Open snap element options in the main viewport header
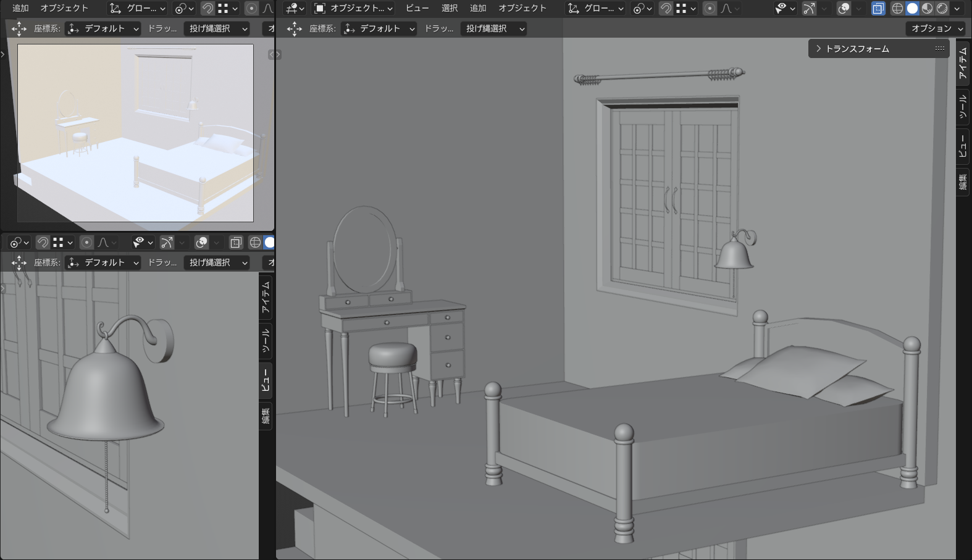The image size is (972, 560). click(686, 8)
